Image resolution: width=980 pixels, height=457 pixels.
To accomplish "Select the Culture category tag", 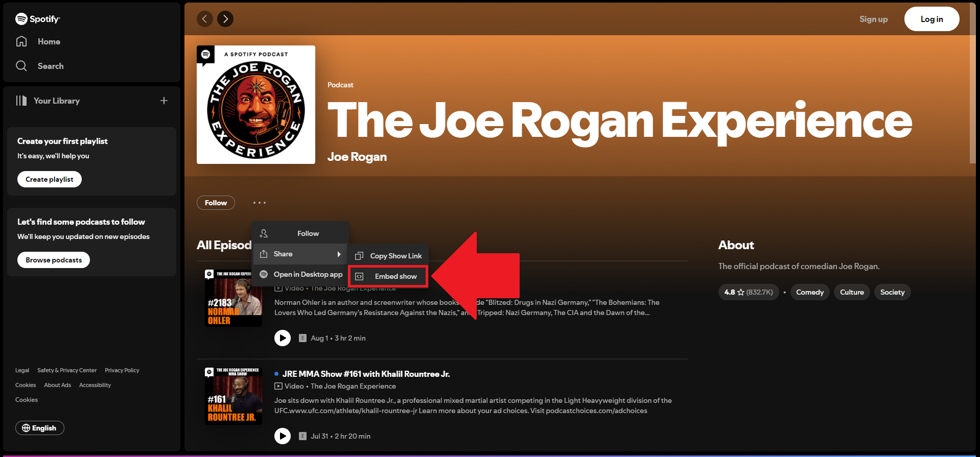I will click(x=852, y=292).
